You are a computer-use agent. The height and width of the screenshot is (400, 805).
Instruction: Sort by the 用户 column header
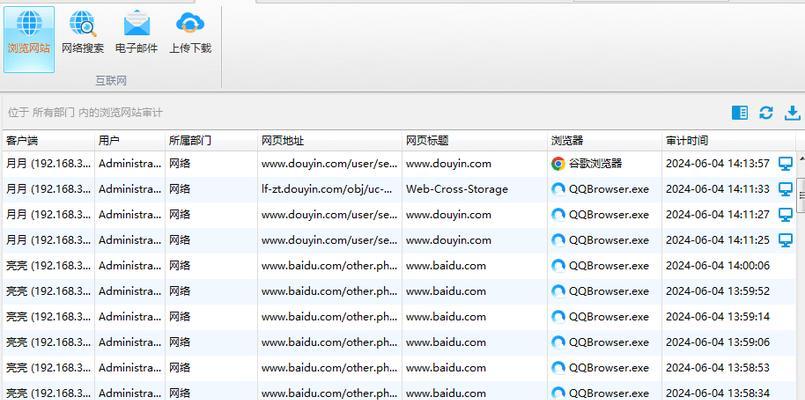(130, 141)
